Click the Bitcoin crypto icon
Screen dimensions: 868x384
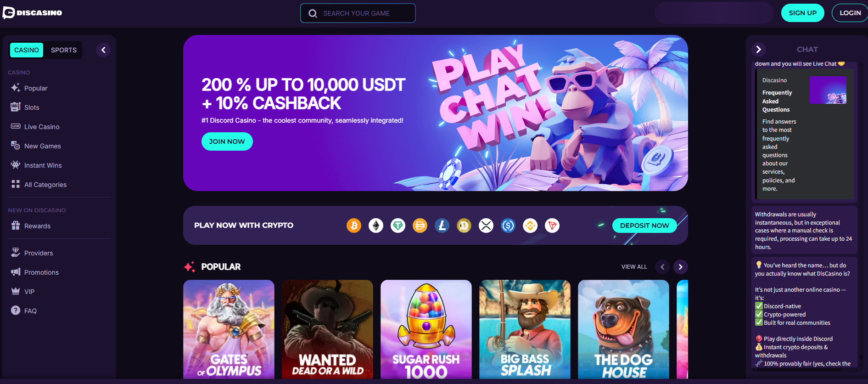[x=354, y=226]
